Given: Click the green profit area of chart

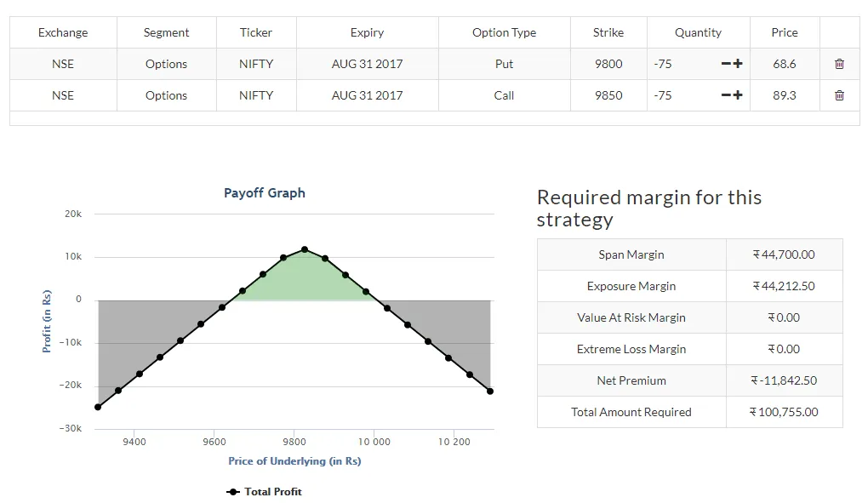Looking at the screenshot, I should pos(304,279).
